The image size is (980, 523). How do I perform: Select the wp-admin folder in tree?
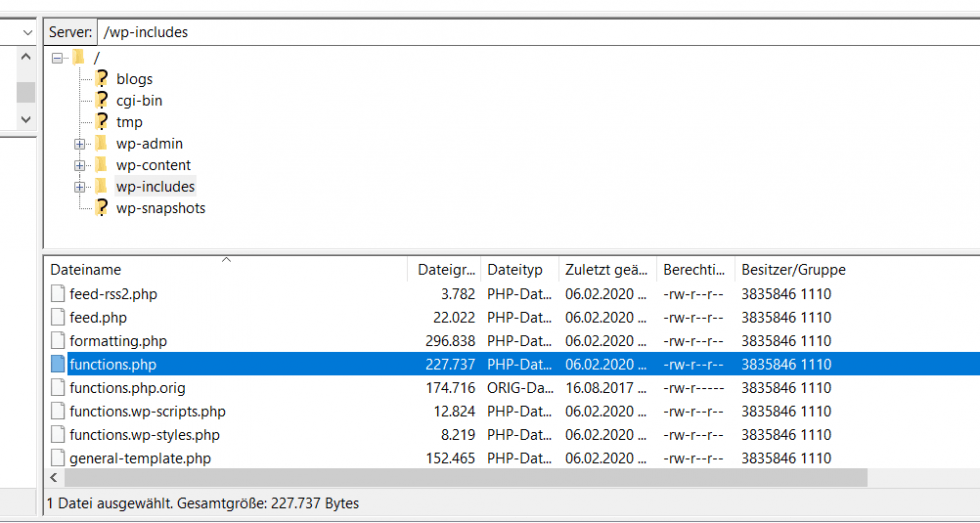[x=149, y=144]
